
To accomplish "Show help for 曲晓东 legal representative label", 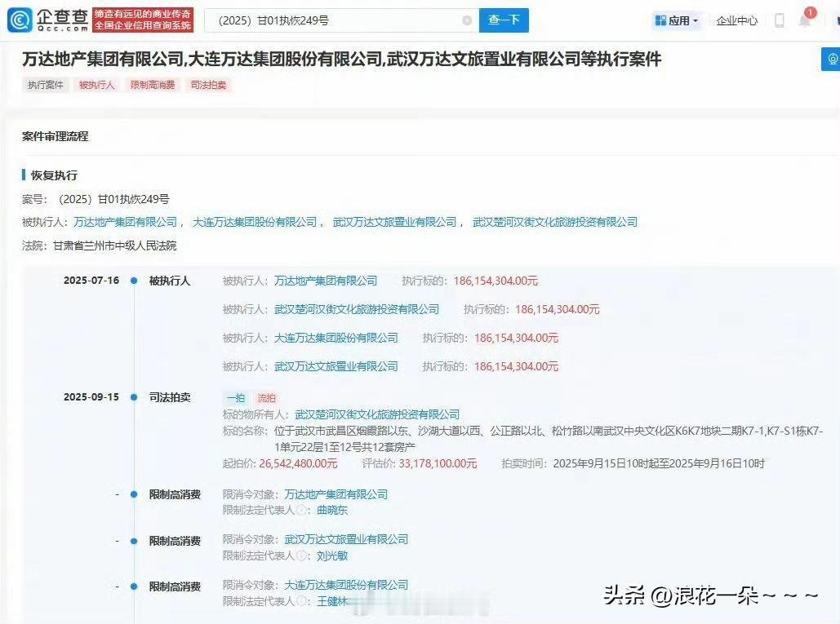I will 301,511.
